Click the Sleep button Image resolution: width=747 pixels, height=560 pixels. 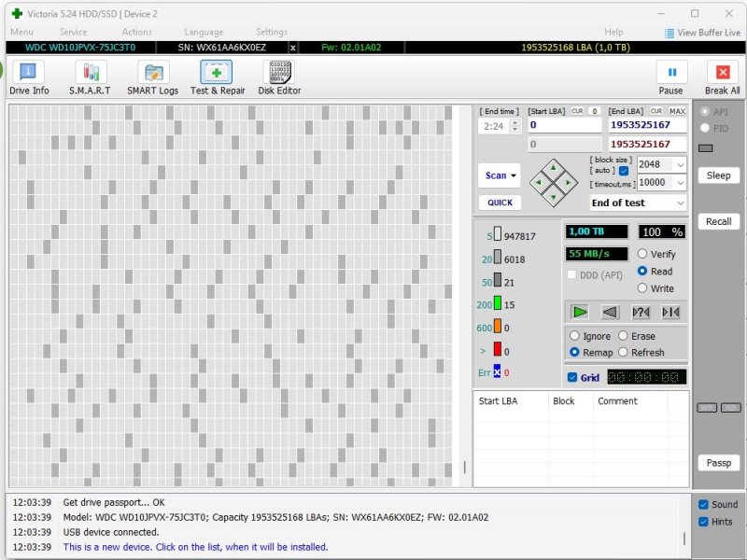click(x=719, y=175)
